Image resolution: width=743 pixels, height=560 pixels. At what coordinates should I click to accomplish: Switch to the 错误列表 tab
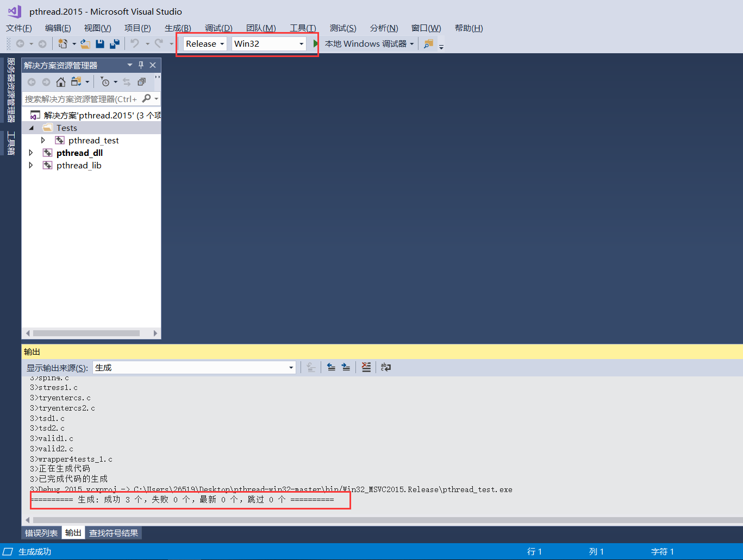point(40,533)
